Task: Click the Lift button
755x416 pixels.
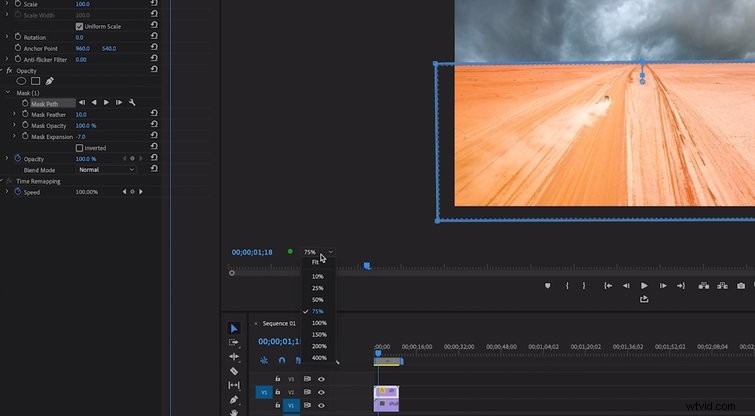Action: point(704,286)
